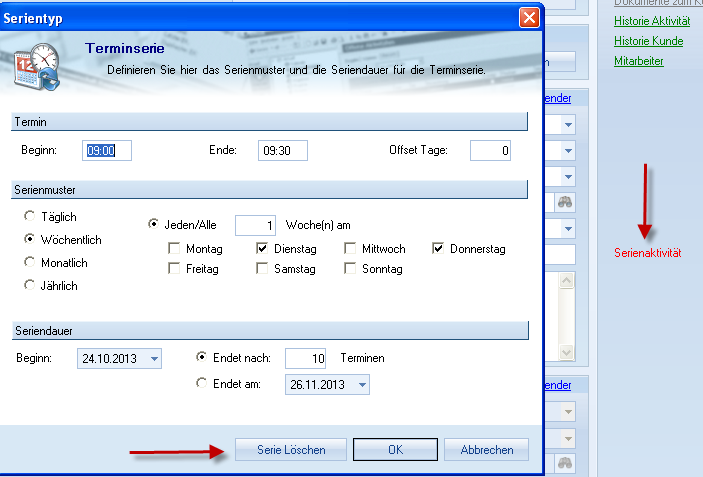Uncheck the Donnerstag checkbox
This screenshot has height=477, width=703.
point(439,248)
